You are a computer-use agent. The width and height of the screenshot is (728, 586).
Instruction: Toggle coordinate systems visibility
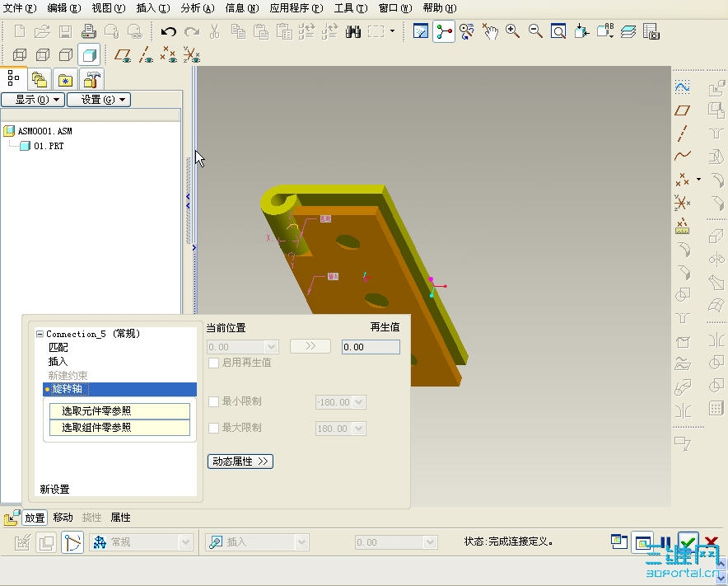point(191,55)
